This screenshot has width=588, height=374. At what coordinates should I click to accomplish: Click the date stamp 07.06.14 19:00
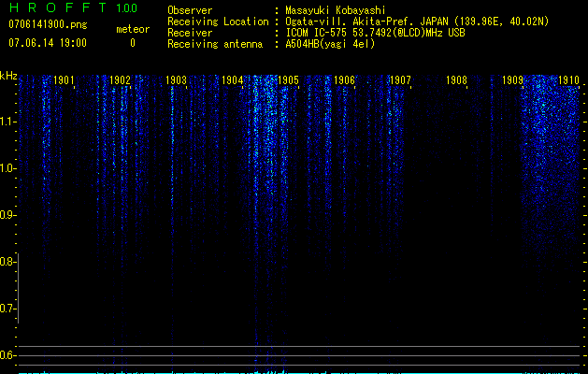tap(48, 43)
